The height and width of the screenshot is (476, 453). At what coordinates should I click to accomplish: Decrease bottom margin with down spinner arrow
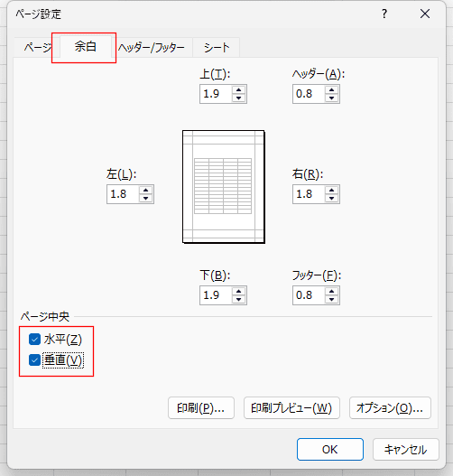(238, 299)
